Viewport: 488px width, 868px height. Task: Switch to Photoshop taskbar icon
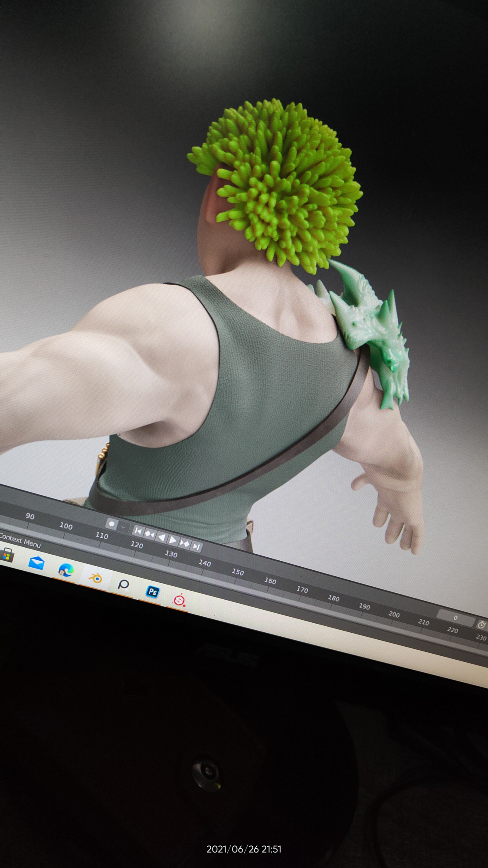(152, 592)
